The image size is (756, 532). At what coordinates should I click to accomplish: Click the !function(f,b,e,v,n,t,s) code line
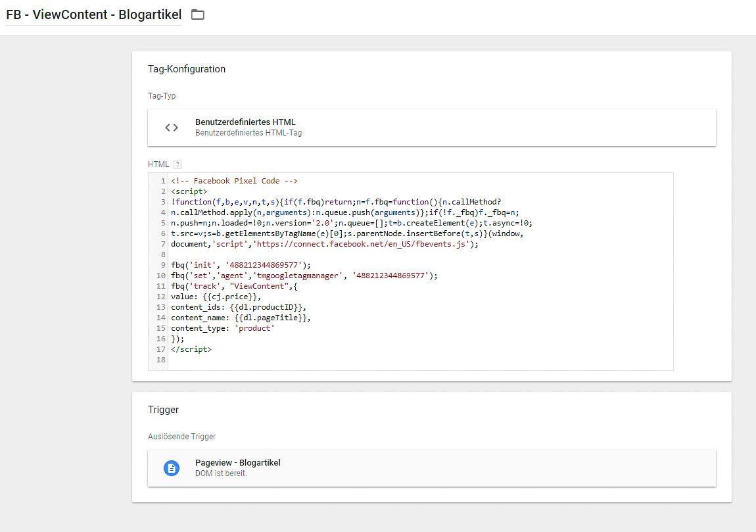(336, 202)
